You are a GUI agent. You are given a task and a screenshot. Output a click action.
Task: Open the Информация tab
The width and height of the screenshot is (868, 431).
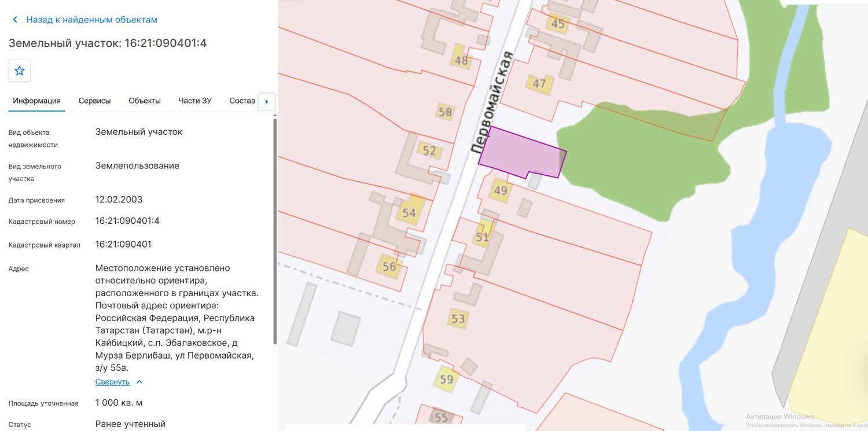[37, 101]
